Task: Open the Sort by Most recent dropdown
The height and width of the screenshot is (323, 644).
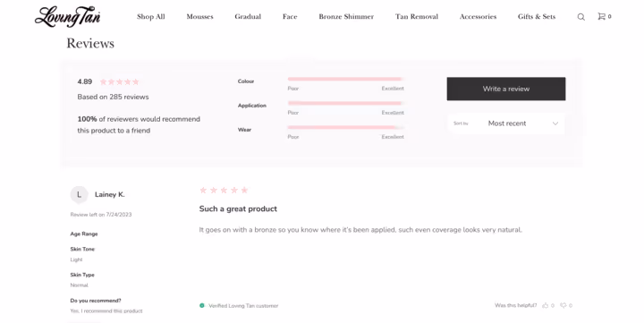Action: tap(506, 123)
